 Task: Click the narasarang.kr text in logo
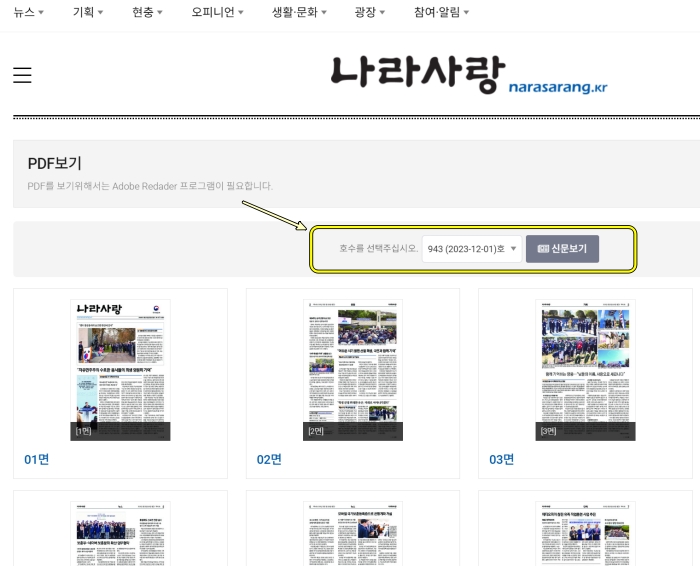tap(558, 87)
